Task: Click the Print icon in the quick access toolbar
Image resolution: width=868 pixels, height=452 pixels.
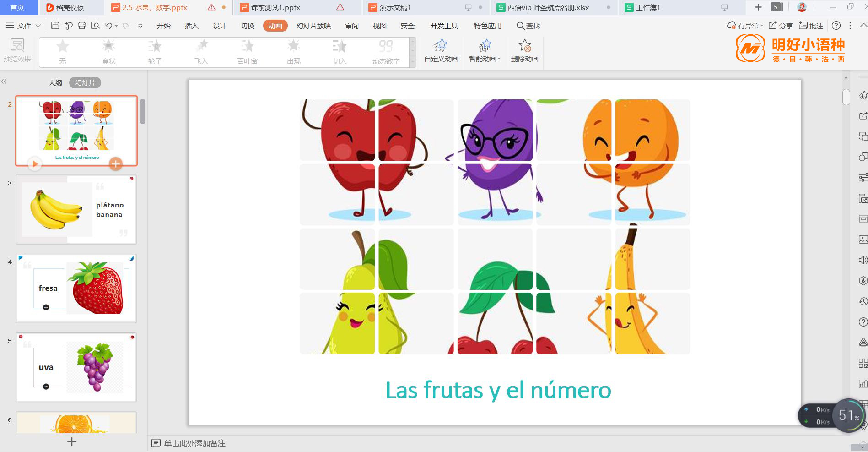Action: click(82, 26)
